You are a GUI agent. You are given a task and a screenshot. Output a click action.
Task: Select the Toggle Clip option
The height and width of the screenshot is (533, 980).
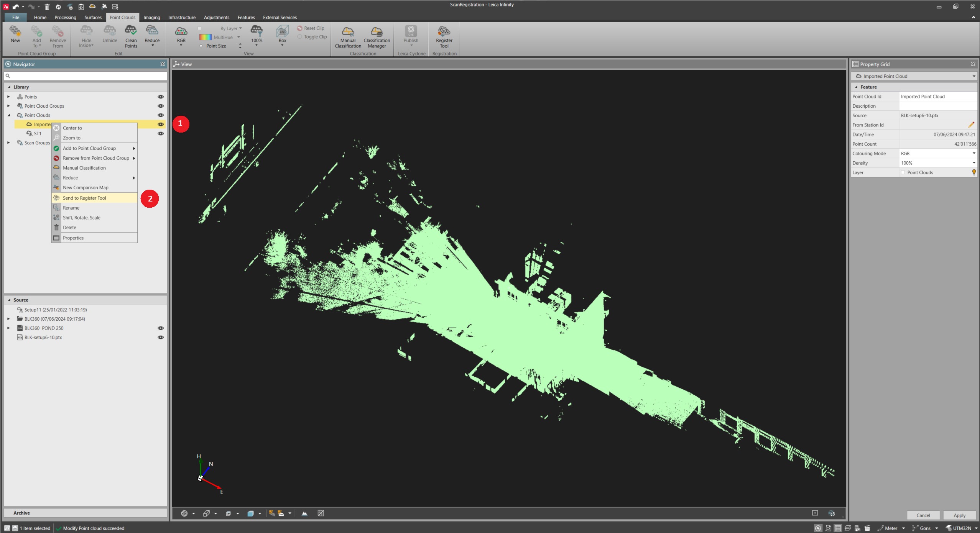(312, 37)
